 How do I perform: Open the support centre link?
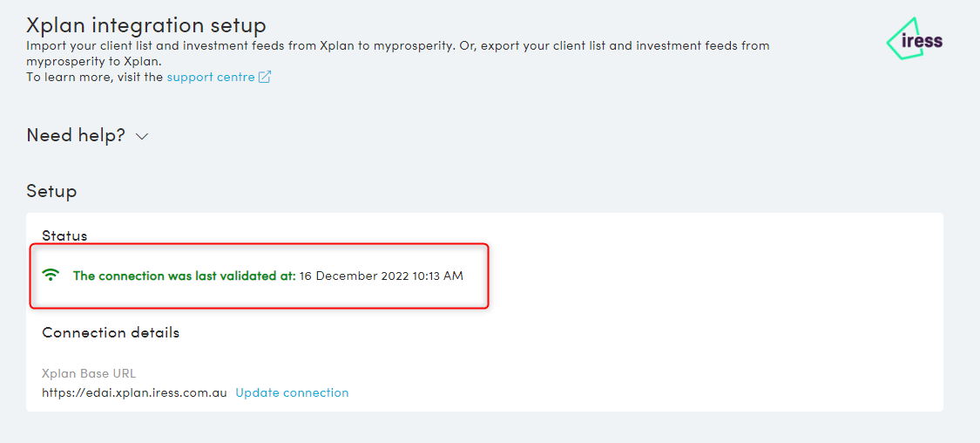211,77
